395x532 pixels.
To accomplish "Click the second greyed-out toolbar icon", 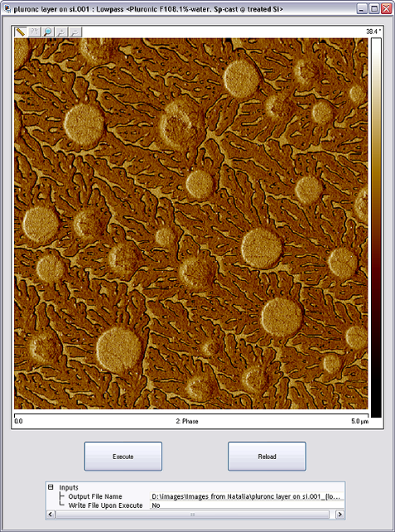I will pos(34,32).
